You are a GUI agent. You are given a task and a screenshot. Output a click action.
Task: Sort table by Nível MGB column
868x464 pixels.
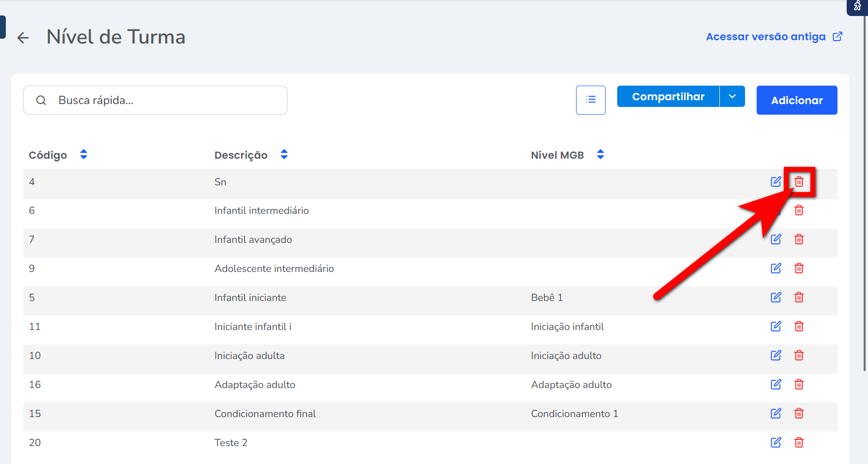coord(600,155)
